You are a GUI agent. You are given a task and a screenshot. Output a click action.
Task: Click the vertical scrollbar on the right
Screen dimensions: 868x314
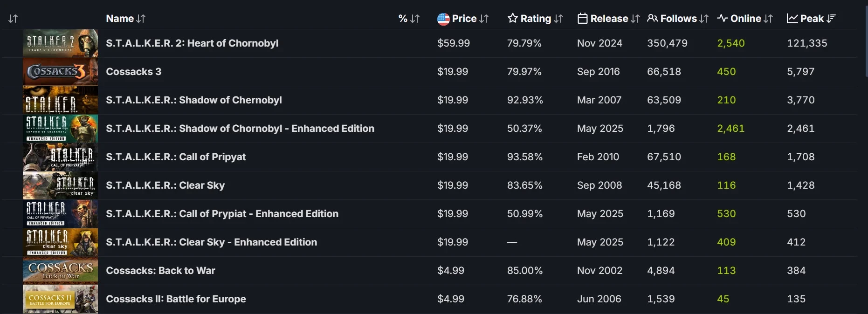(x=866, y=42)
